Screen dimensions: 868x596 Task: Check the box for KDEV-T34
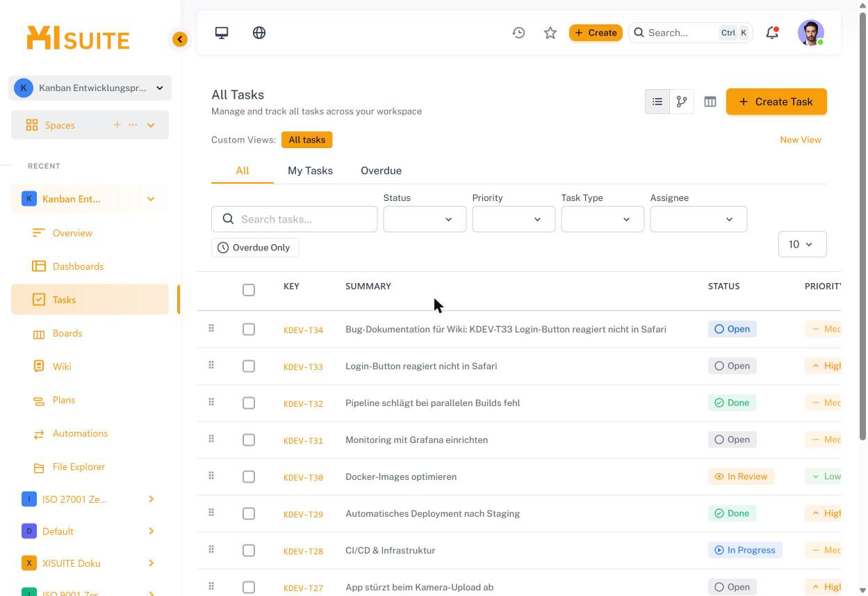coord(249,330)
